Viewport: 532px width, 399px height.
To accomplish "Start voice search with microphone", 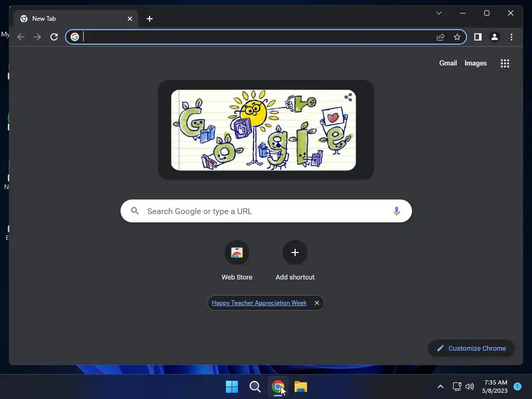I will pos(396,211).
